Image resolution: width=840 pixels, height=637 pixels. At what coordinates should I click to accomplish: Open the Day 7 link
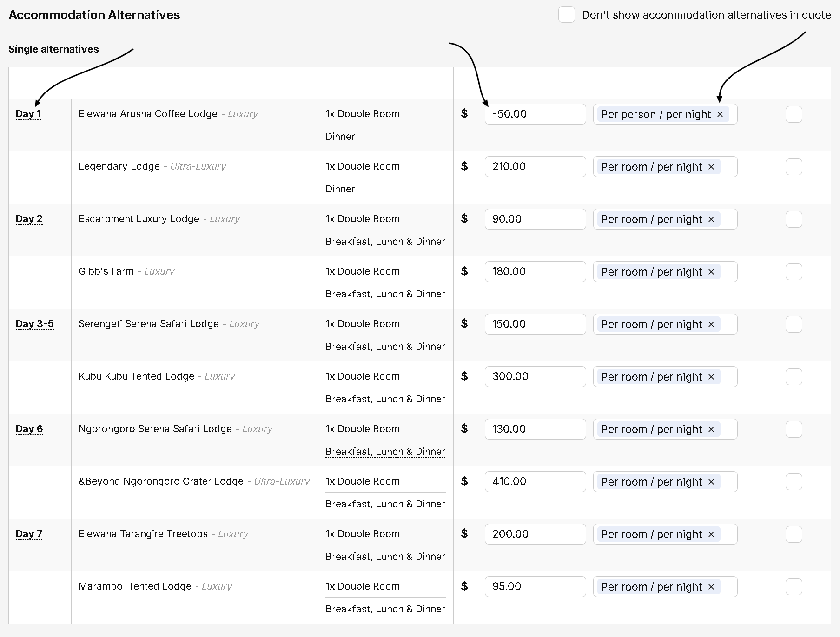29,534
